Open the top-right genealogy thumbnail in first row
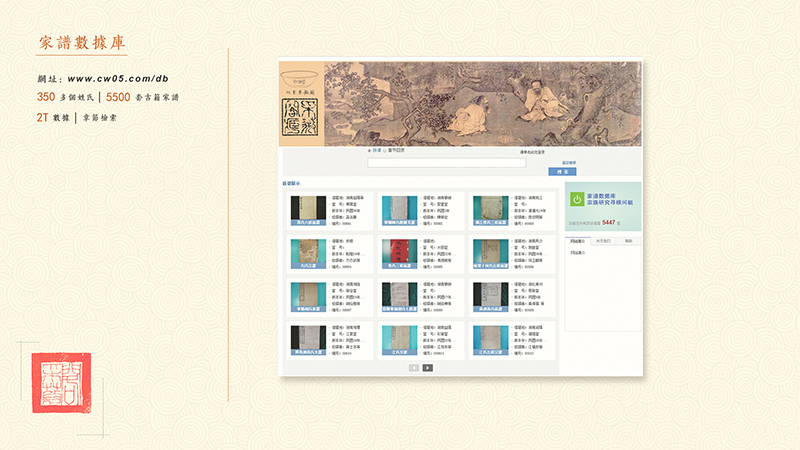Image resolution: width=800 pixels, height=450 pixels. pyautogui.click(x=491, y=212)
